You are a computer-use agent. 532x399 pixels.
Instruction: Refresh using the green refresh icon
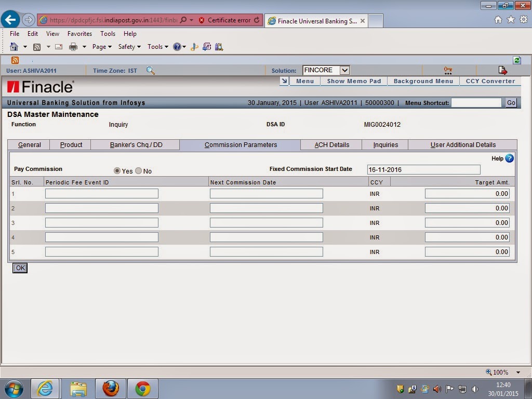[516, 60]
